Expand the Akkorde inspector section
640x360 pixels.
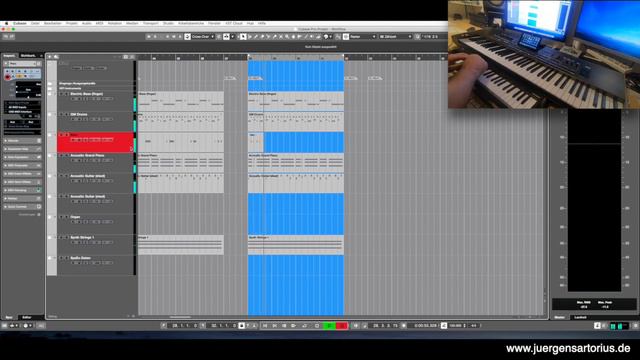pos(22,141)
